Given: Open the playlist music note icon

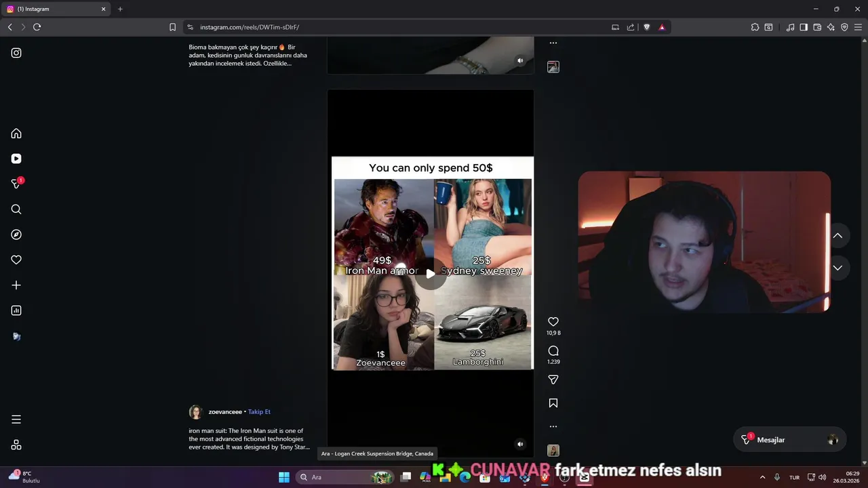Looking at the screenshot, I should point(790,27).
